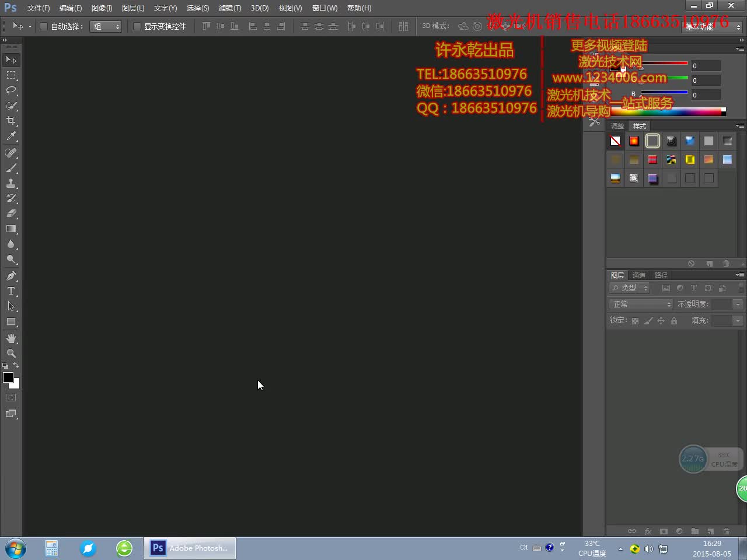Choose the Clone Stamp tool

[11, 183]
